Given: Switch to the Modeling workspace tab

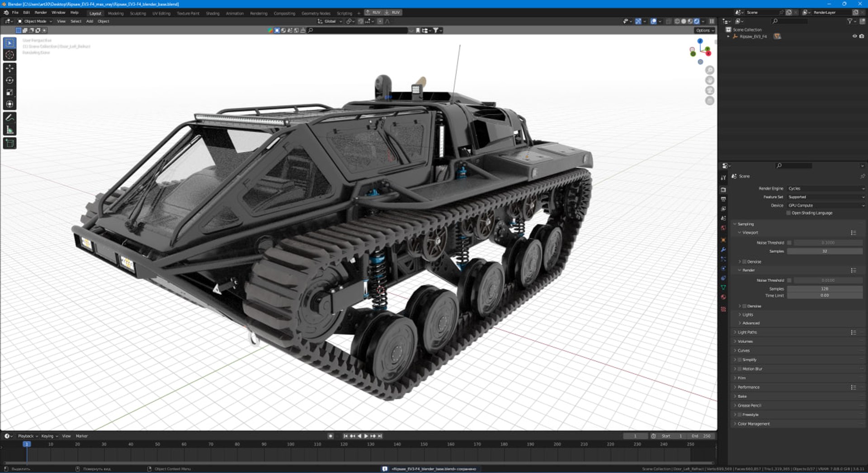Looking at the screenshot, I should 116,13.
